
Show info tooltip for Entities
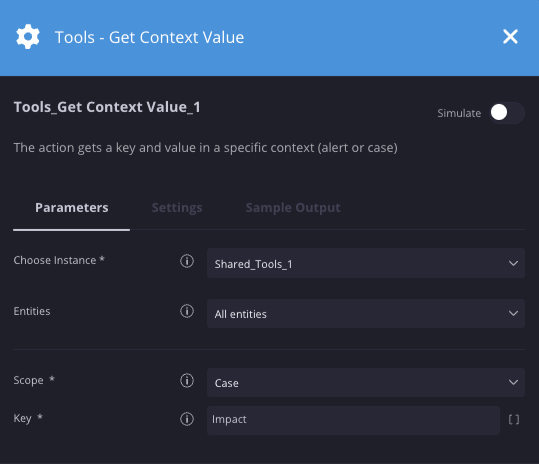[x=187, y=311]
